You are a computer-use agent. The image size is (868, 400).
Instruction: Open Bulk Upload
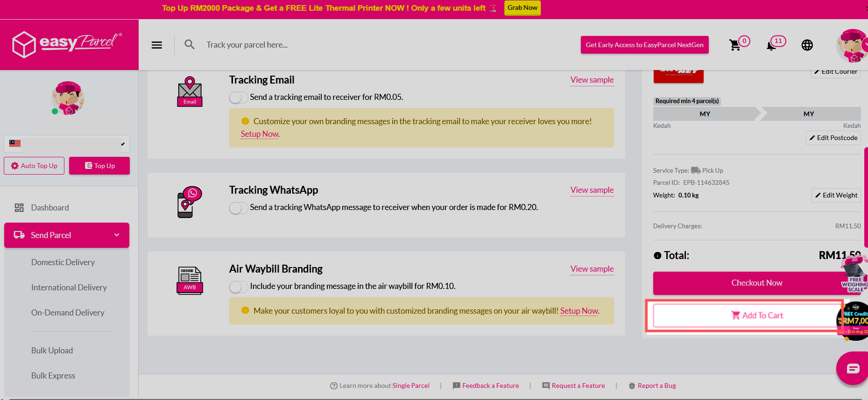(52, 351)
